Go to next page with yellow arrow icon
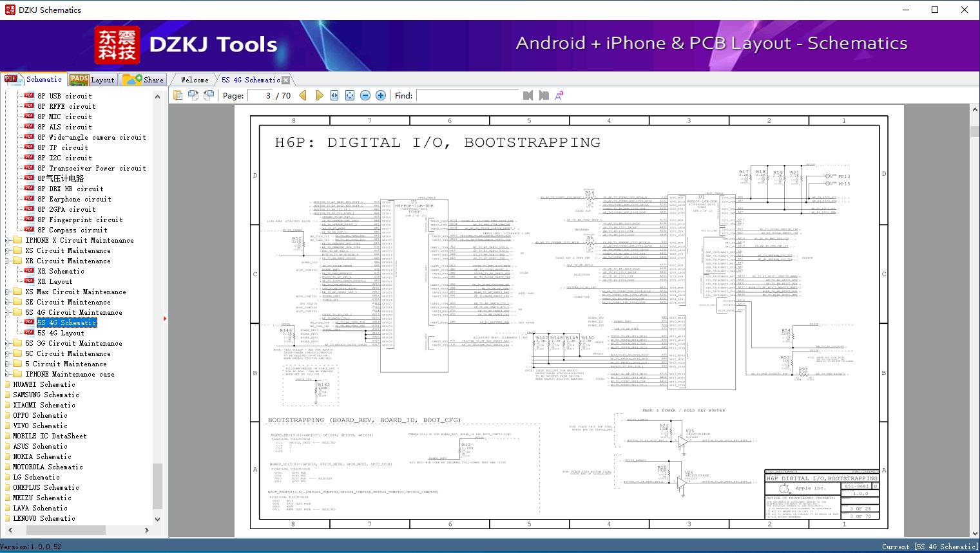The width and height of the screenshot is (980, 553). click(320, 95)
